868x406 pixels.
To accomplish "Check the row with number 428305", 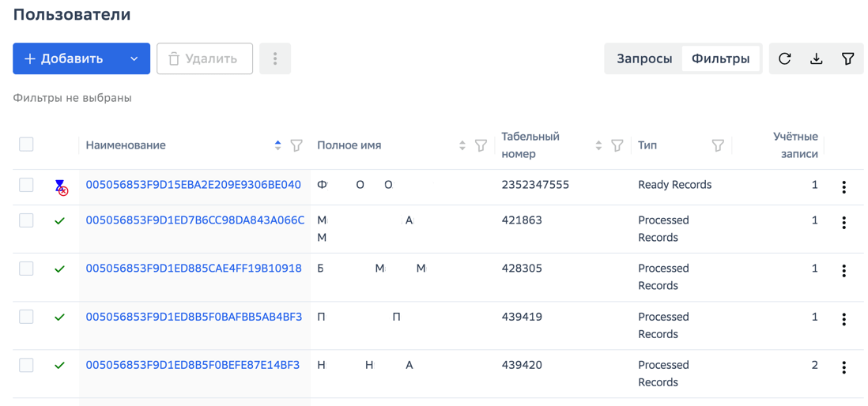I will point(26,269).
